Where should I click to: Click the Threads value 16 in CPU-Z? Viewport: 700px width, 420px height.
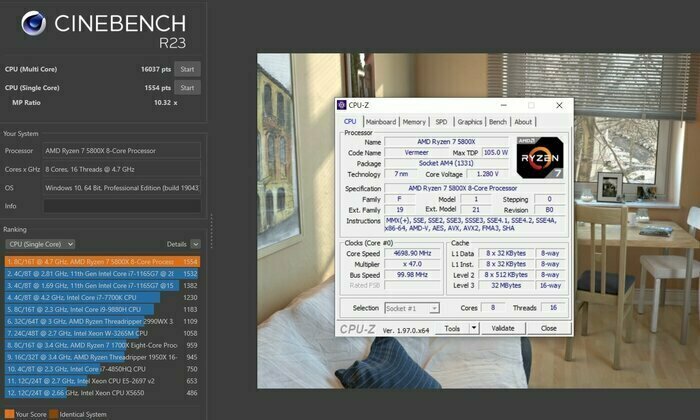tap(553, 308)
